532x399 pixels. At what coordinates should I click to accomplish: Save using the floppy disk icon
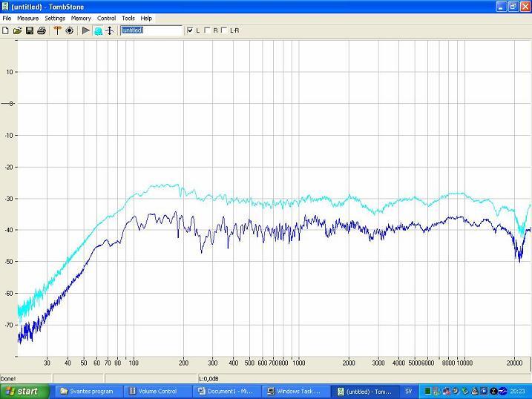click(x=30, y=30)
